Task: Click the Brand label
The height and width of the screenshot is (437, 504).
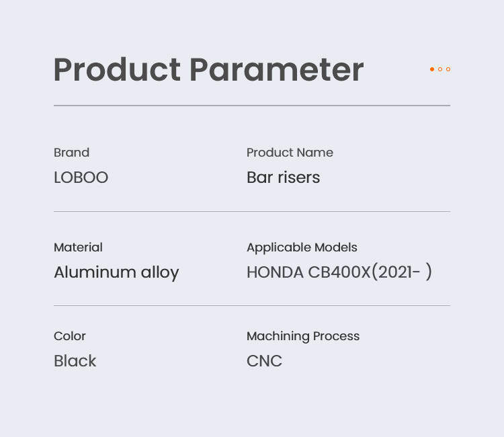Action: [x=71, y=153]
